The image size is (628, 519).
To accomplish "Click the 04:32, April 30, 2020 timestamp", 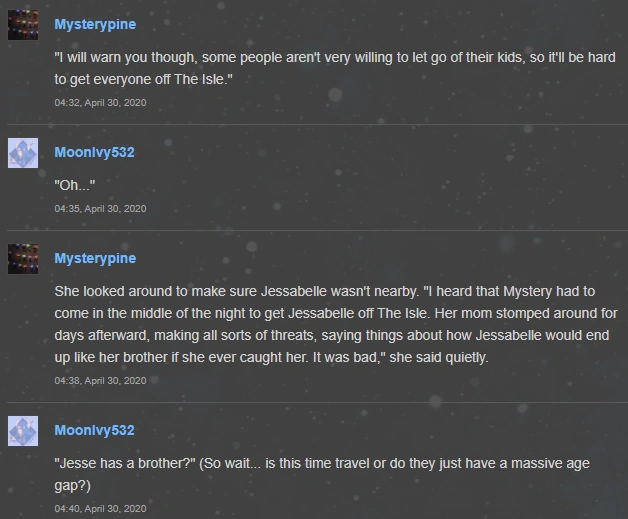I will [100, 102].
